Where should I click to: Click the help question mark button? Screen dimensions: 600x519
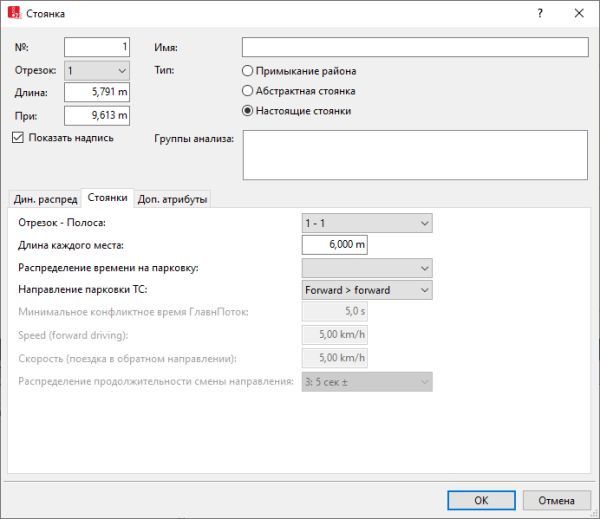pyautogui.click(x=540, y=14)
